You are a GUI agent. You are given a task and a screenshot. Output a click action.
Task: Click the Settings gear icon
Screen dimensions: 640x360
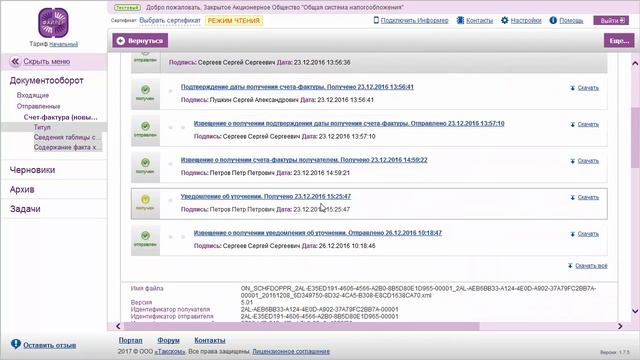tap(504, 20)
